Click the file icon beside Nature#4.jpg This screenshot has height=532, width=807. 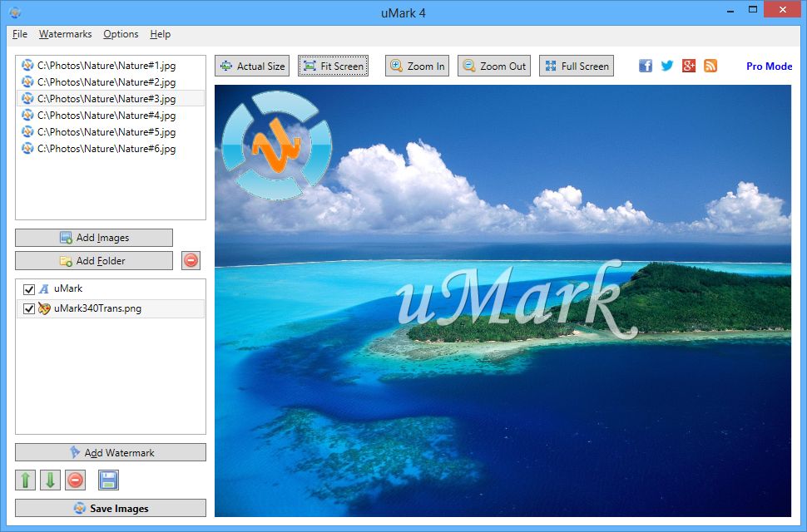click(x=27, y=116)
